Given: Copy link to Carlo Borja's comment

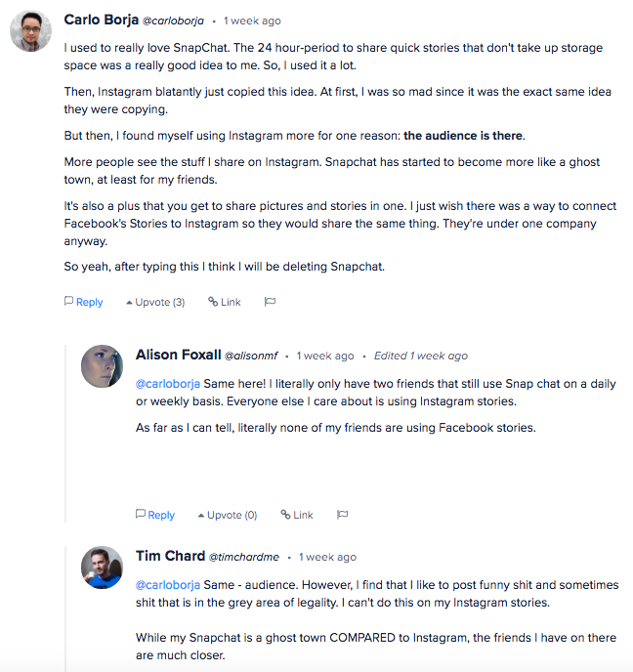Looking at the screenshot, I should coord(225,302).
